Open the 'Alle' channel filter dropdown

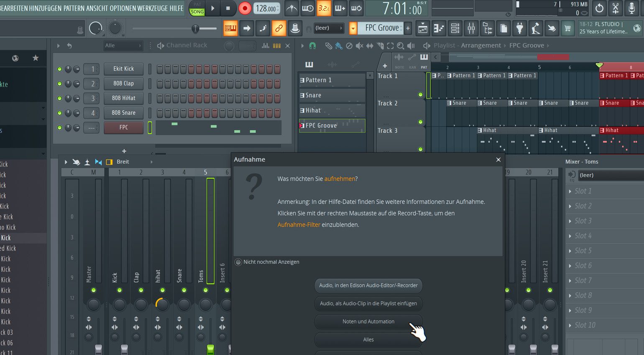[123, 46]
